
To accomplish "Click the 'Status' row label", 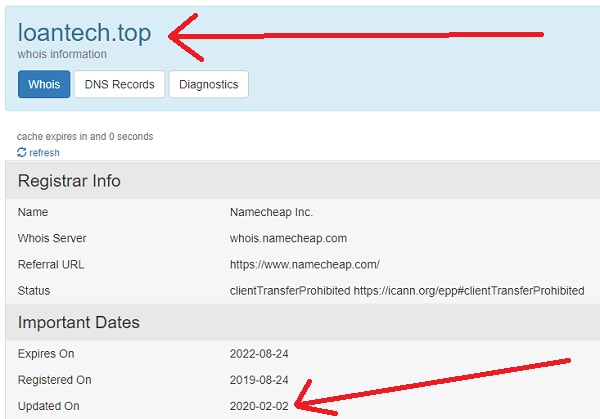I will pos(34,291).
